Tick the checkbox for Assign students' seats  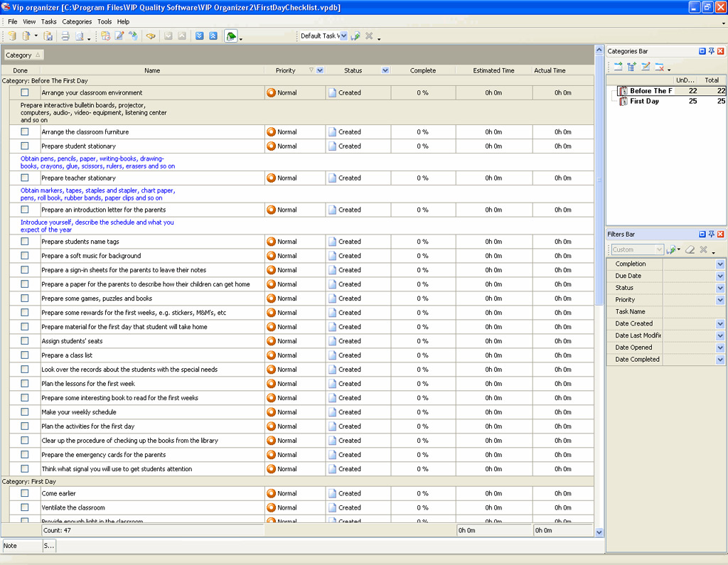(25, 341)
